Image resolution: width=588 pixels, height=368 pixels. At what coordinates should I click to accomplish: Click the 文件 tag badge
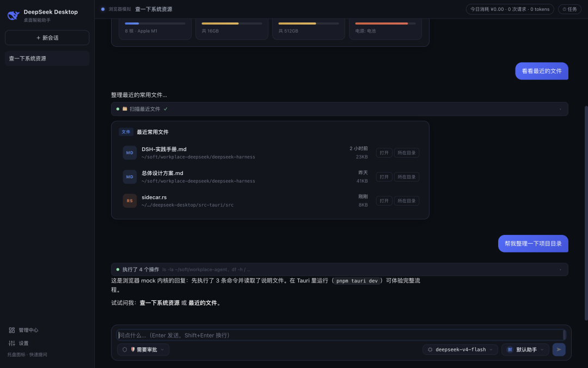point(126,132)
